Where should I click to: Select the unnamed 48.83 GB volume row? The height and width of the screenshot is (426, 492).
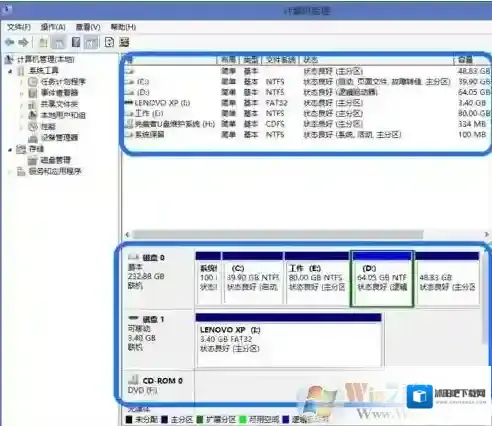pyautogui.click(x=307, y=71)
